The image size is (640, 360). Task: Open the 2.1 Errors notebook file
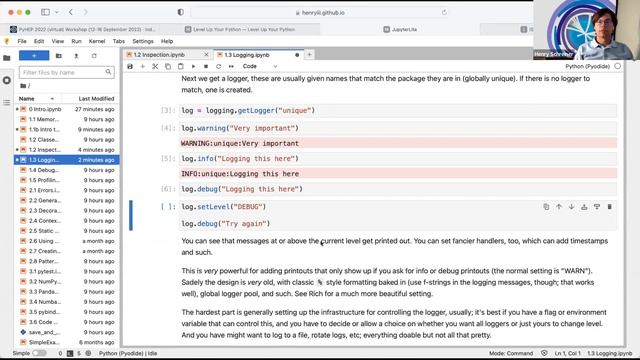[x=67, y=190]
